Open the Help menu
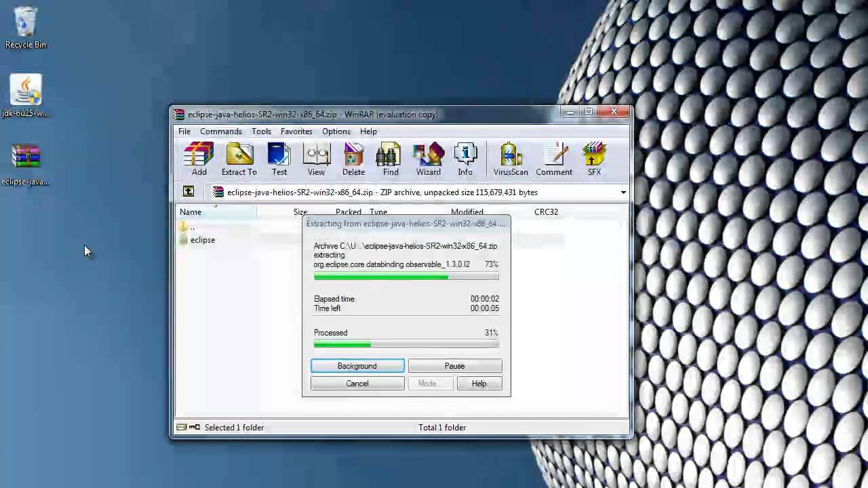The image size is (868, 488). pyautogui.click(x=368, y=131)
